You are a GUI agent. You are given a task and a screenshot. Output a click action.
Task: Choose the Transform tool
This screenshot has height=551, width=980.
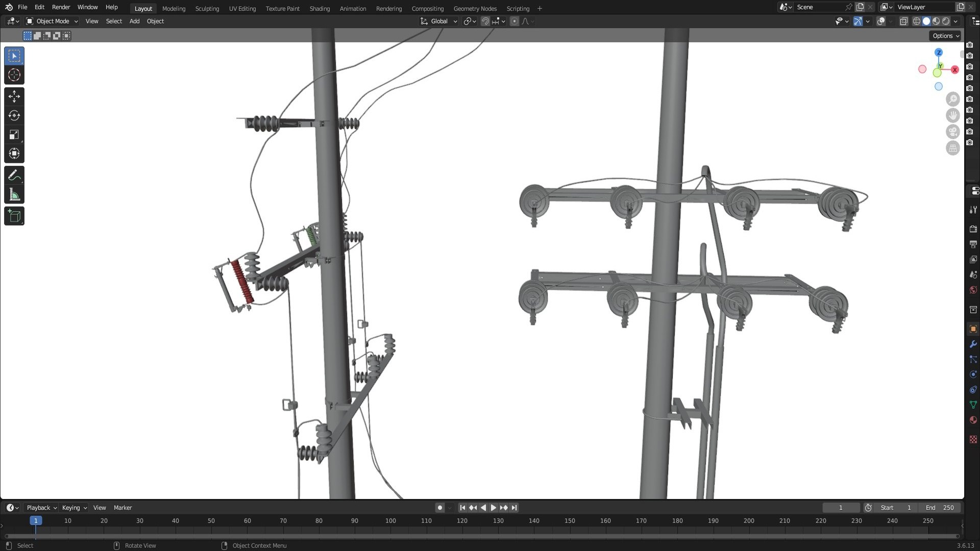pos(14,154)
